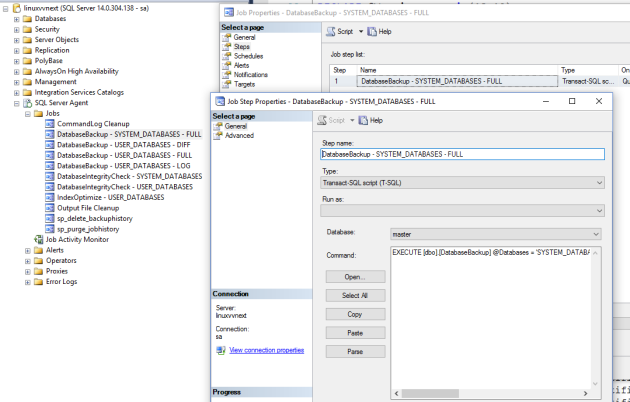
Task: Click the PolyBase folder icon
Action: 27,61
